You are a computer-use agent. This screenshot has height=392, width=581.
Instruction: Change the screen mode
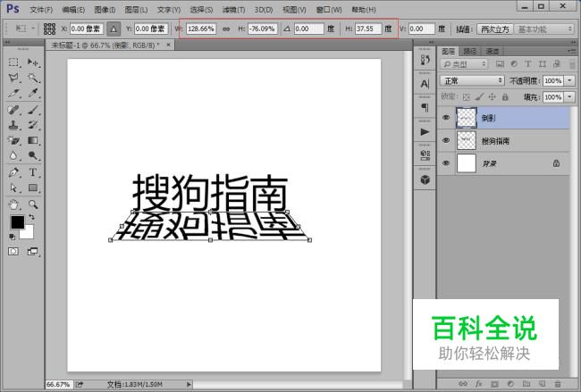33,252
